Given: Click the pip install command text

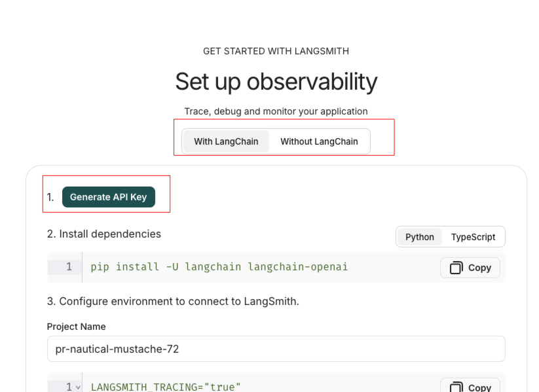Looking at the screenshot, I should (x=219, y=267).
